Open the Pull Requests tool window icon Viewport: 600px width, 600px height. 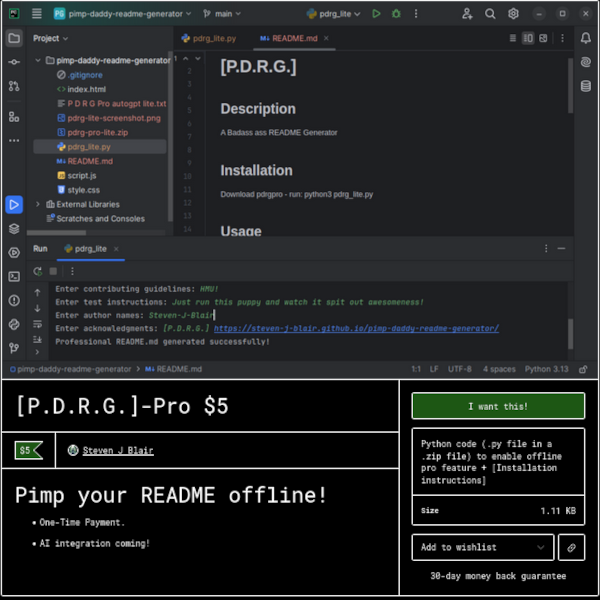14,86
